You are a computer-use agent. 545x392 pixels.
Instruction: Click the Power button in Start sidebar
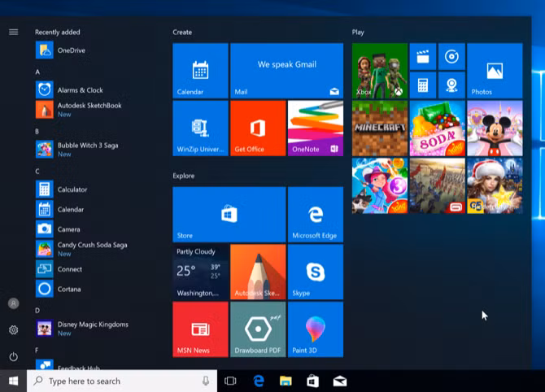click(x=13, y=356)
